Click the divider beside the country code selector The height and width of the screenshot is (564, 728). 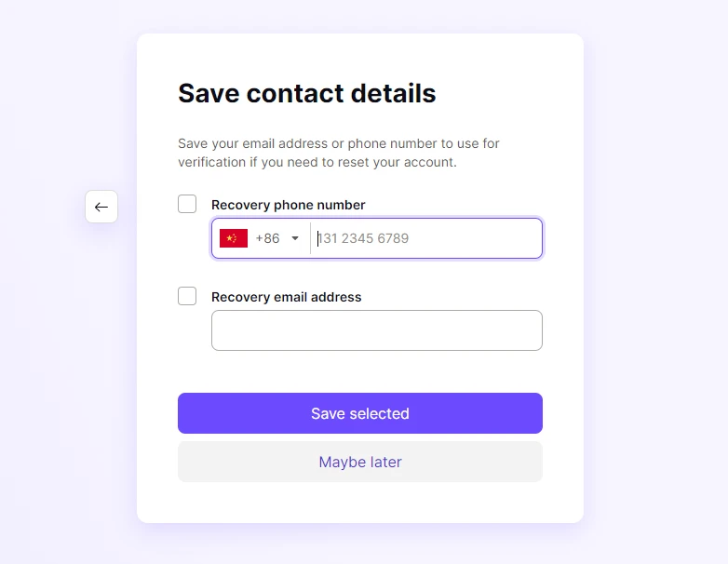[310, 238]
